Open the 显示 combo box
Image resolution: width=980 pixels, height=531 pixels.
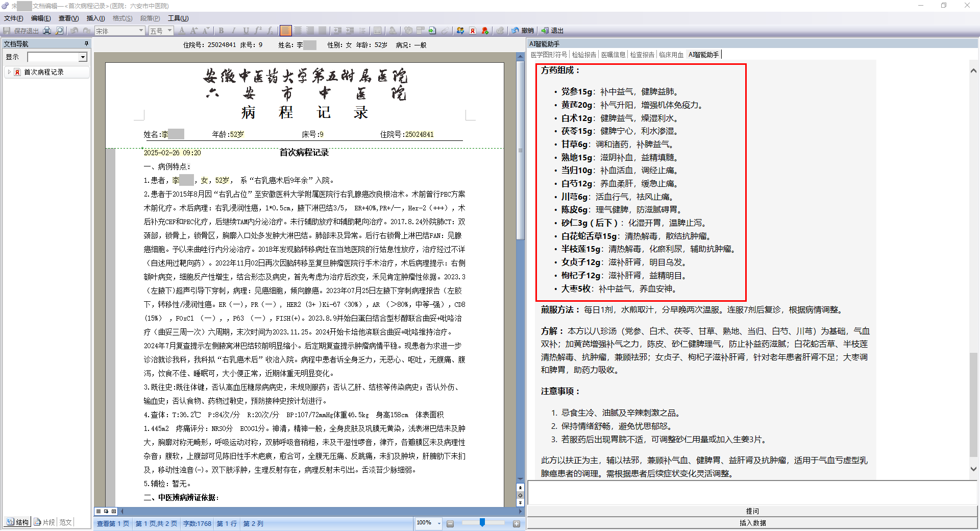(83, 57)
